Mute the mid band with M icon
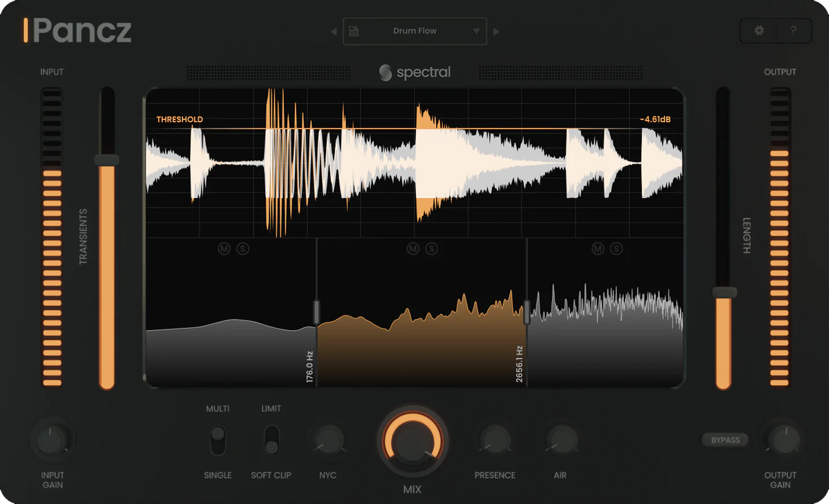Screen dimensions: 829x504 point(413,249)
